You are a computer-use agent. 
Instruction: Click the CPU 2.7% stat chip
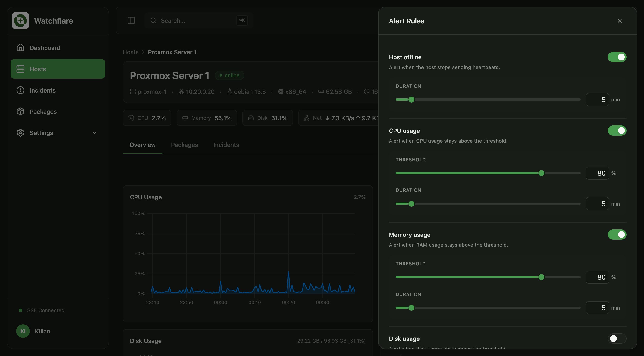click(x=147, y=118)
